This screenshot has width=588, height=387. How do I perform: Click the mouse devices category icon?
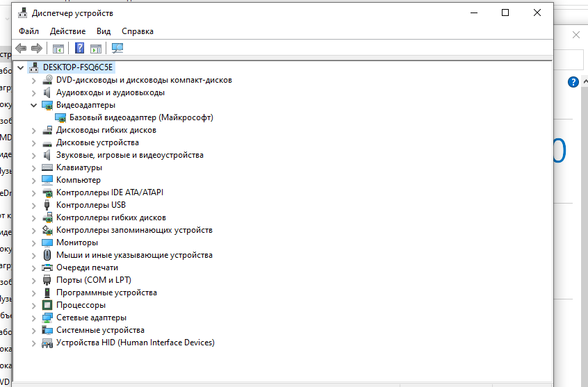click(47, 255)
